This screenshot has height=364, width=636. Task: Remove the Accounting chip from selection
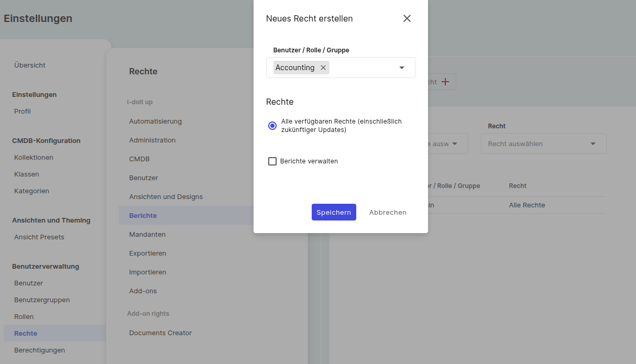pos(323,68)
